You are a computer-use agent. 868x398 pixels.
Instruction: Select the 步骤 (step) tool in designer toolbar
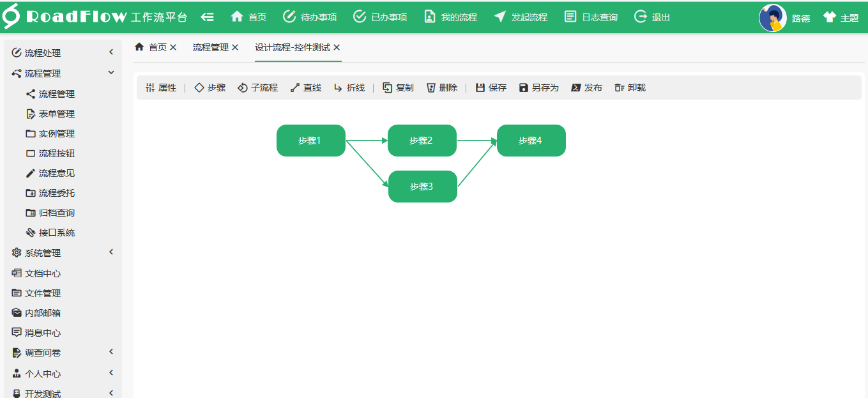[209, 88]
